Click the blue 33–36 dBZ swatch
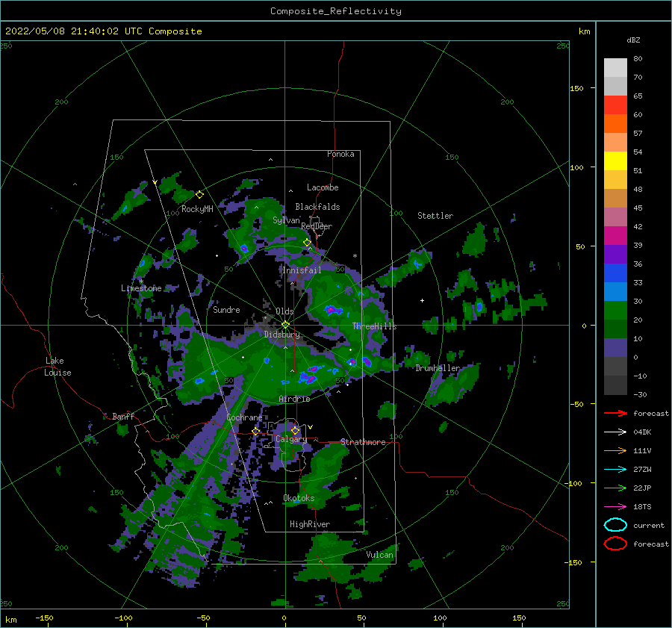 tap(615, 273)
